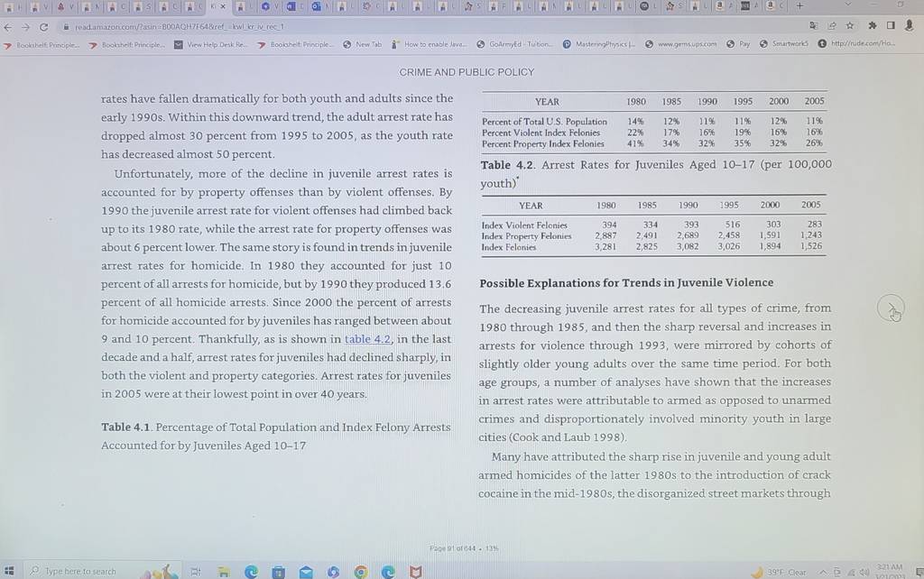This screenshot has width=924, height=579.
Task: Expand the tab search dropdown arrow
Action: 848,5
